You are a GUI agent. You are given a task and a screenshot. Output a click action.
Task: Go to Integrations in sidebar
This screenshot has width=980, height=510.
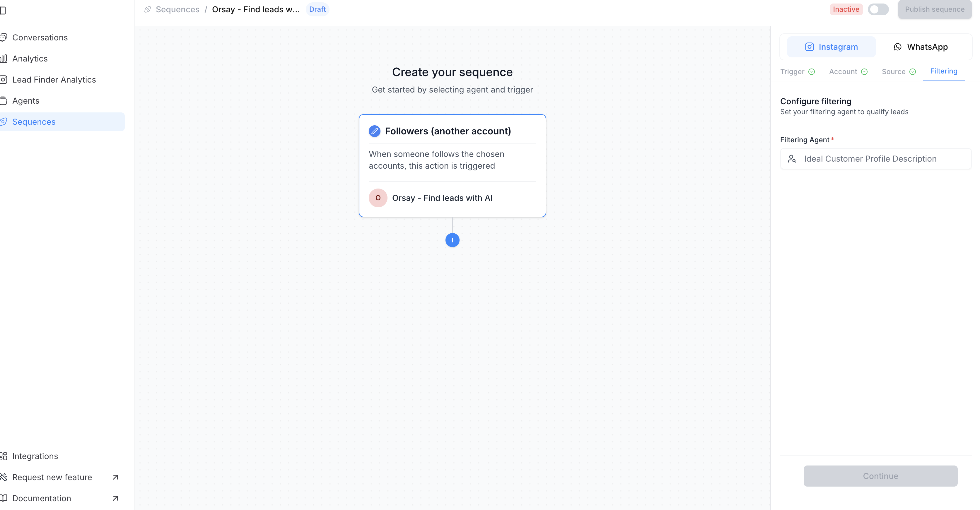pyautogui.click(x=35, y=456)
